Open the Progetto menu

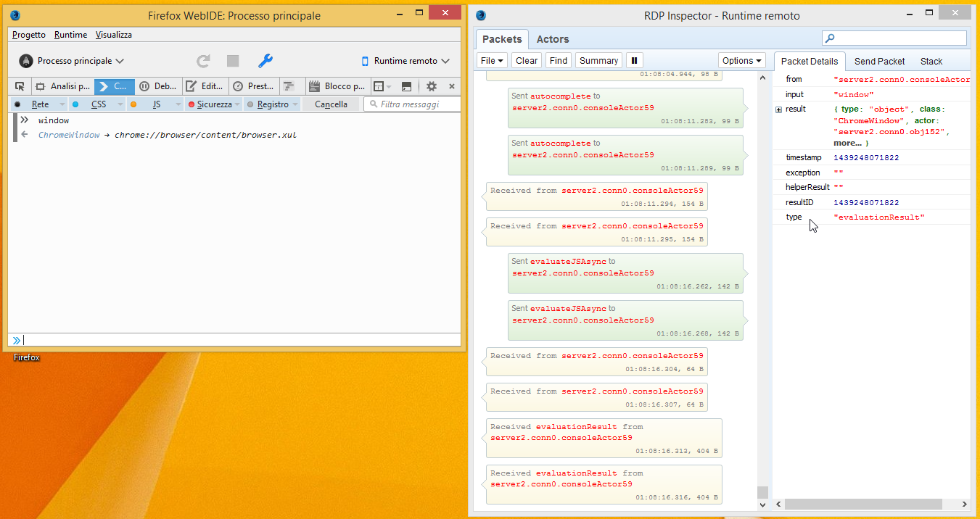click(29, 35)
